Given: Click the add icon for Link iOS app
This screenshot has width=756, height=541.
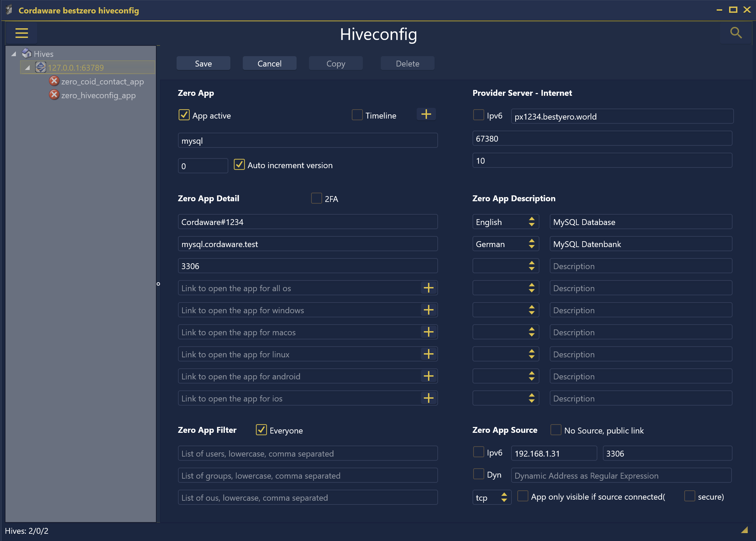Looking at the screenshot, I should coord(428,398).
